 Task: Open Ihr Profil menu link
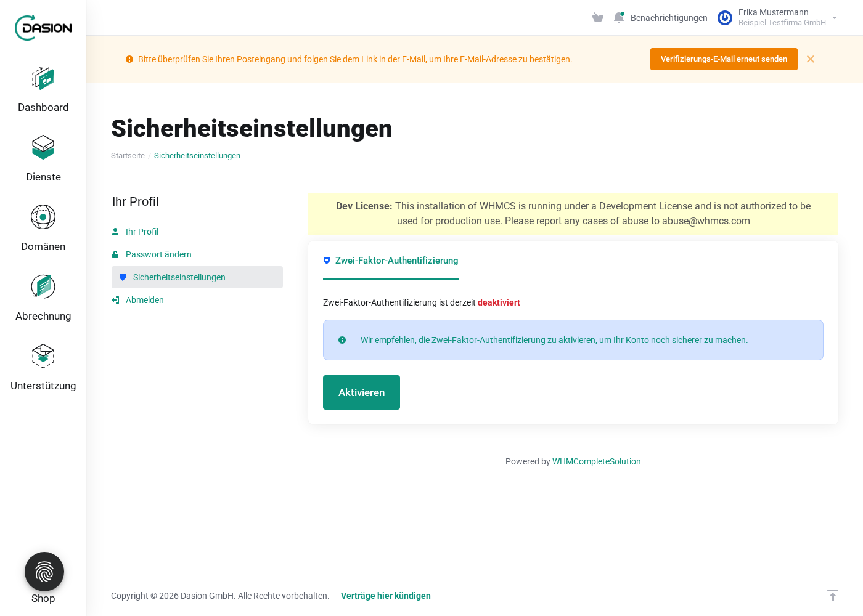pos(142,232)
